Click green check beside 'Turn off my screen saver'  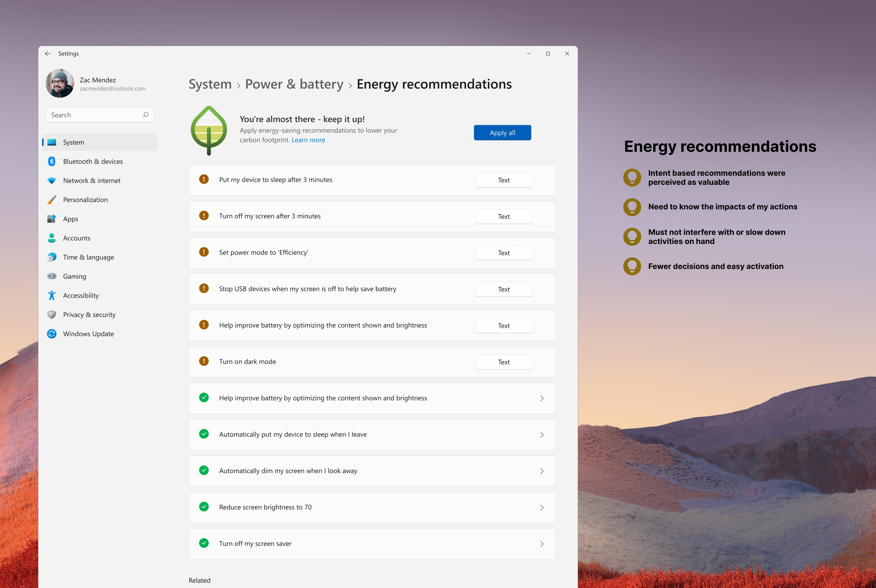pos(204,543)
